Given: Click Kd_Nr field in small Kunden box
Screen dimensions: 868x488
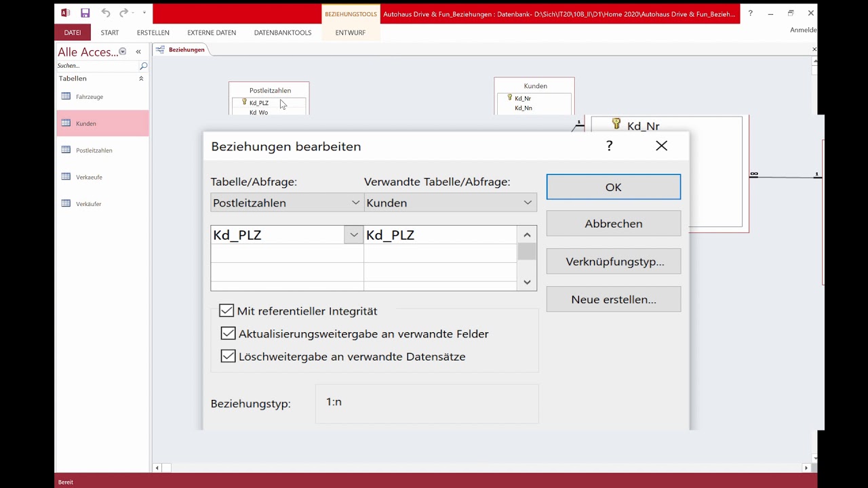Looking at the screenshot, I should 522,98.
